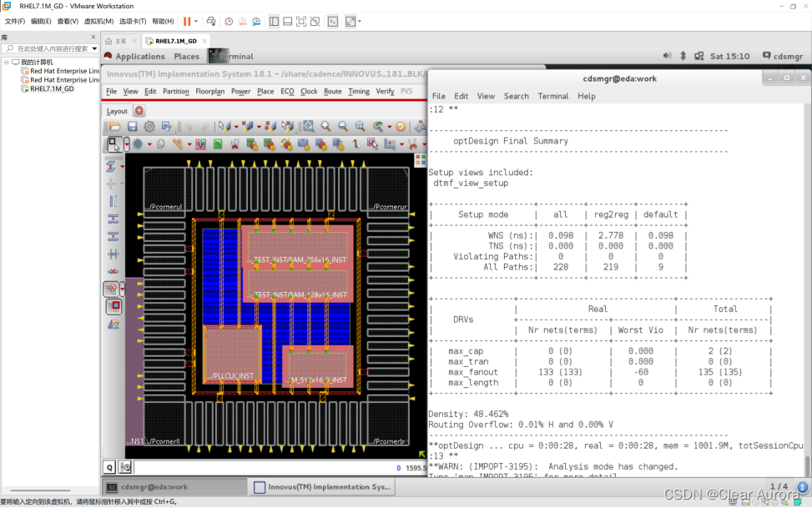Click the Zoom In magnifier icon
The image size is (812, 508).
[x=325, y=126]
